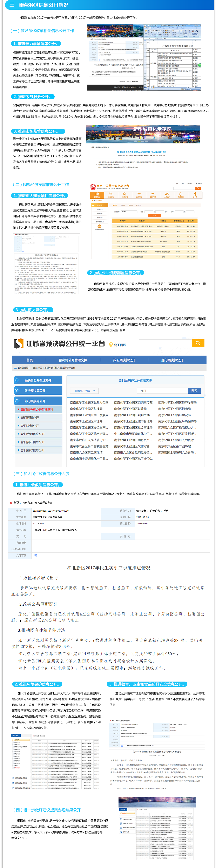Open the 查看部门列表 dropdown

pyautogui.click(x=84, y=391)
